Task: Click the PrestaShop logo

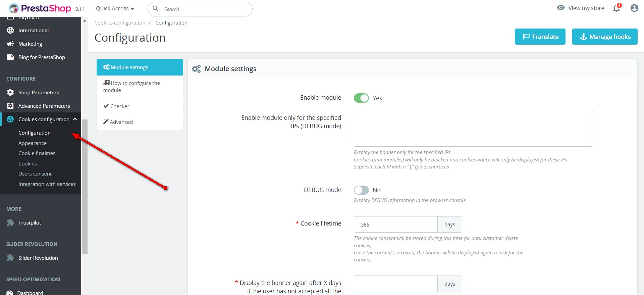Action: [40, 8]
